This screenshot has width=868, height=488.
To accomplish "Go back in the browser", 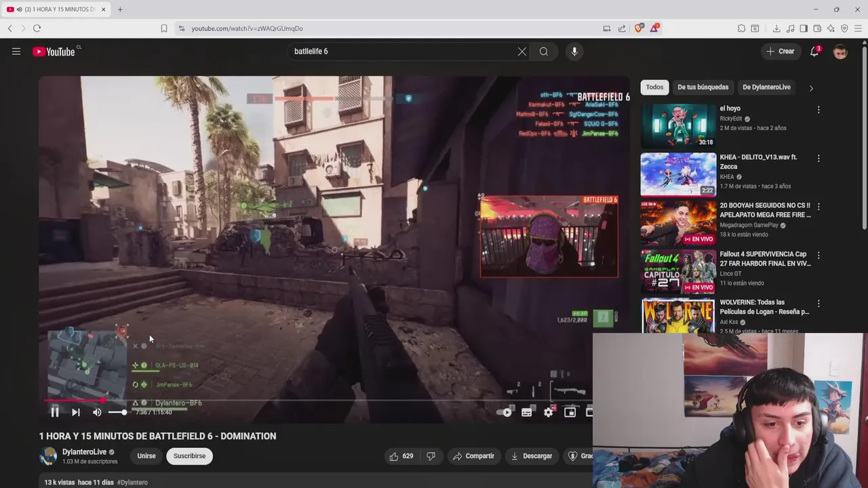I will (x=10, y=28).
